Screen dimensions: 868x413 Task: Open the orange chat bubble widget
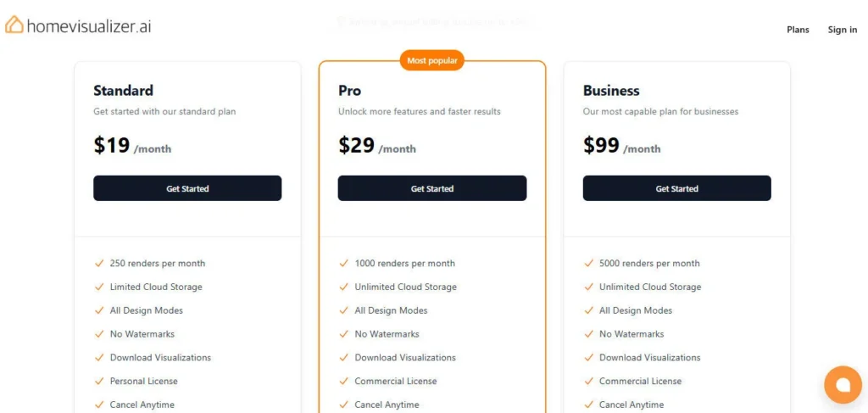(x=843, y=385)
